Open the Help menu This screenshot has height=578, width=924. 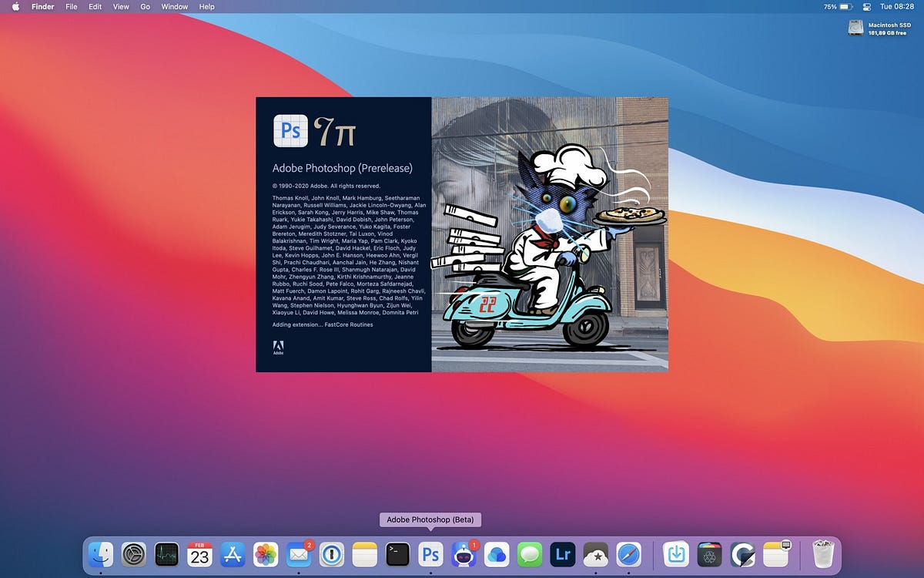[207, 6]
